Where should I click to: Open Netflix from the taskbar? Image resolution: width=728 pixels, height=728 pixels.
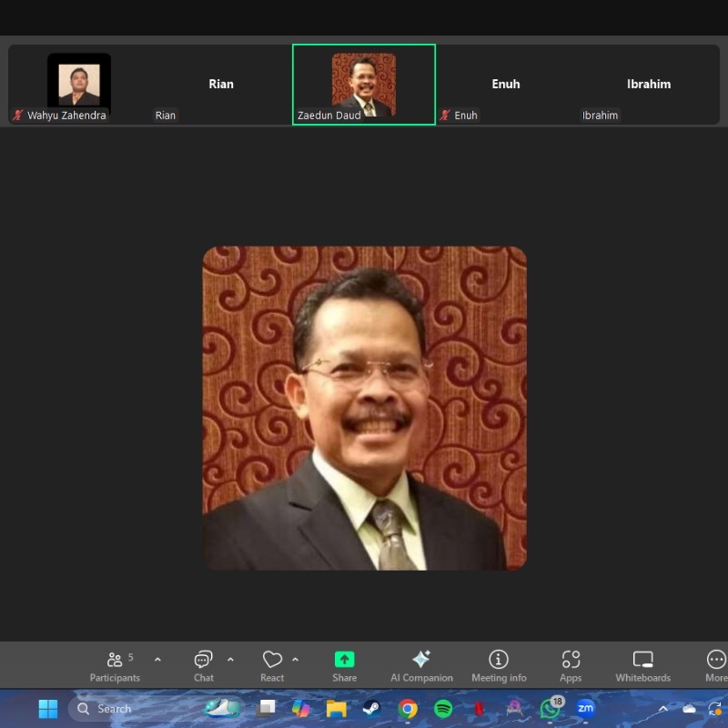(479, 709)
